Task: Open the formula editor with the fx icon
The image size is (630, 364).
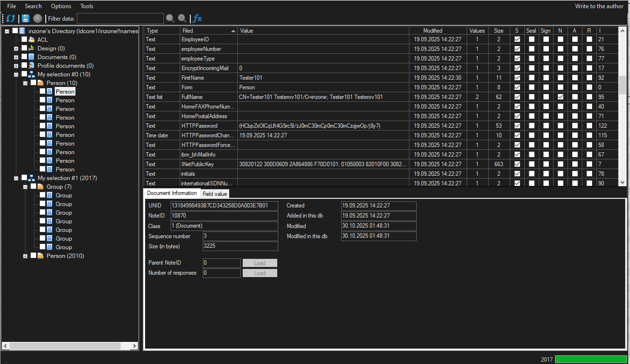Action: tap(197, 18)
